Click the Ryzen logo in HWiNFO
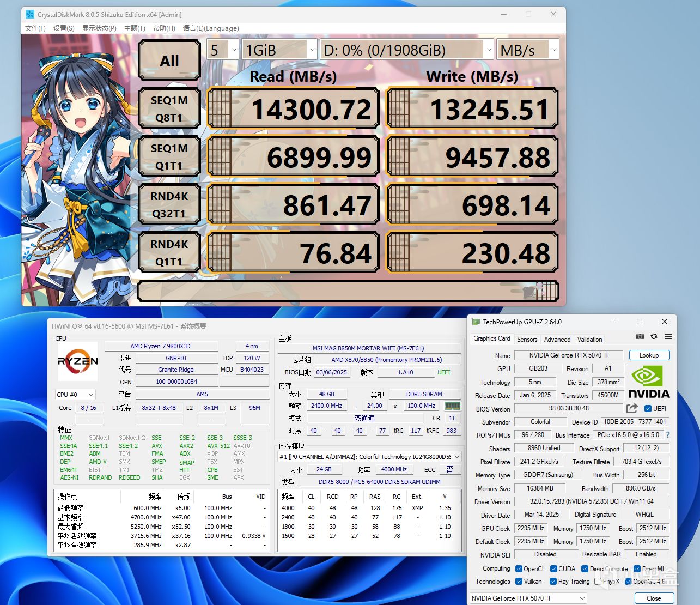Screen dimensions: 700x605 (78, 361)
